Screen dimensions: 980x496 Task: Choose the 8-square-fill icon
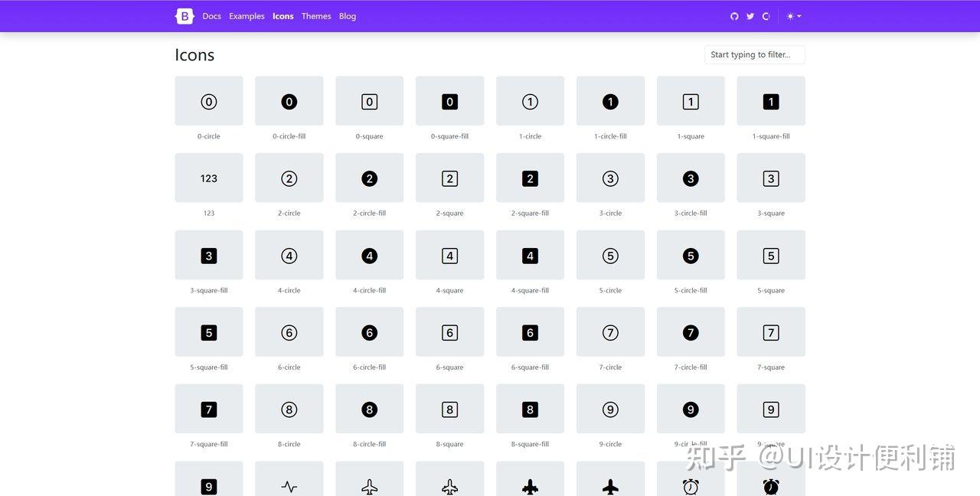click(x=531, y=409)
